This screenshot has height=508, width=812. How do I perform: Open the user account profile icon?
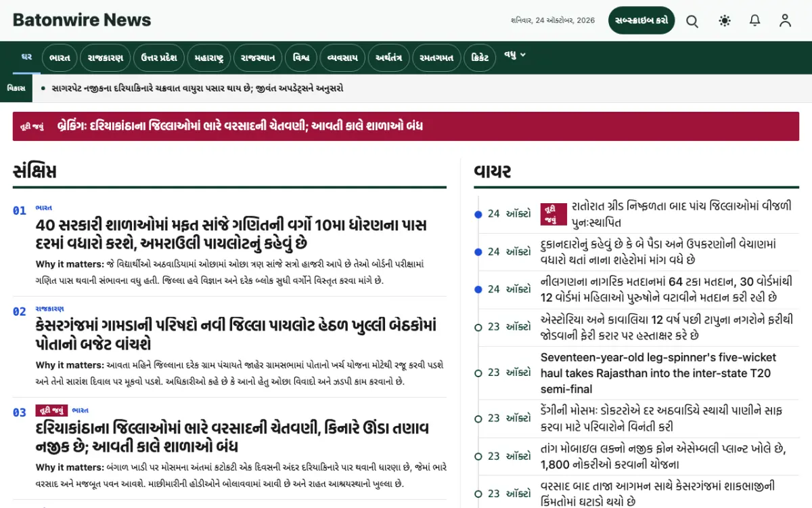pyautogui.click(x=785, y=20)
